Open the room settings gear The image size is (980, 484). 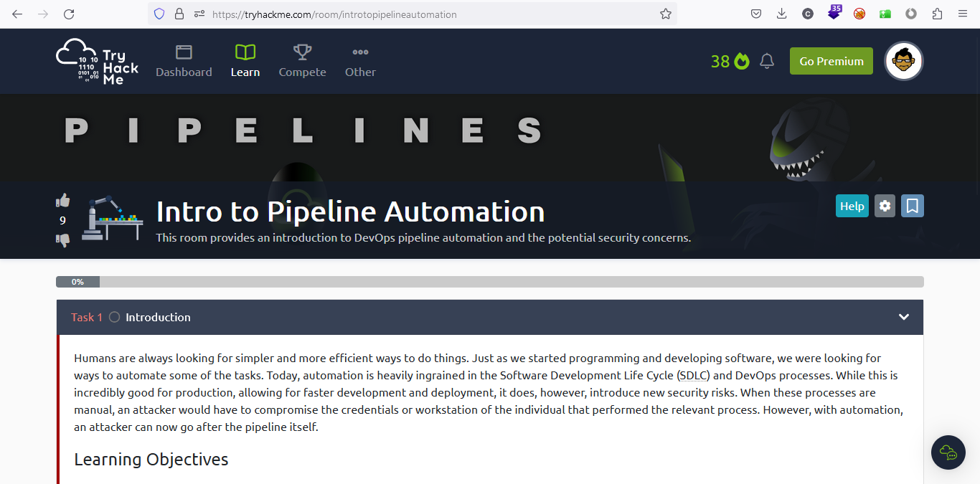coord(885,206)
